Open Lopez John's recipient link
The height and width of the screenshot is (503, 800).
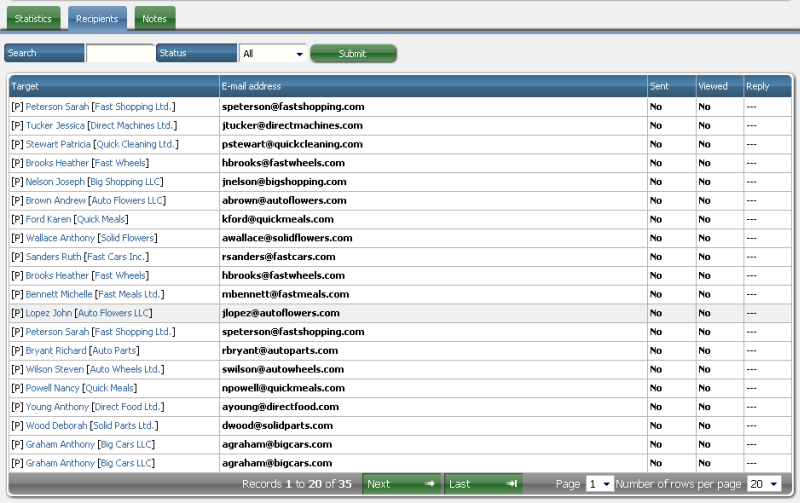point(49,313)
